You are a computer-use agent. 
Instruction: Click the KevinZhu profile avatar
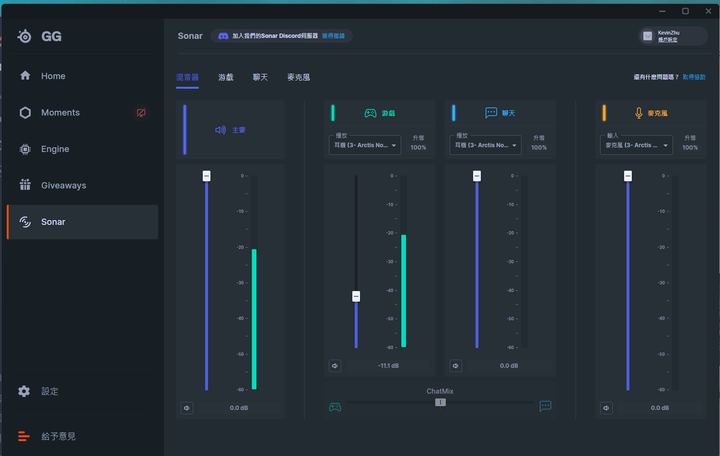(647, 36)
